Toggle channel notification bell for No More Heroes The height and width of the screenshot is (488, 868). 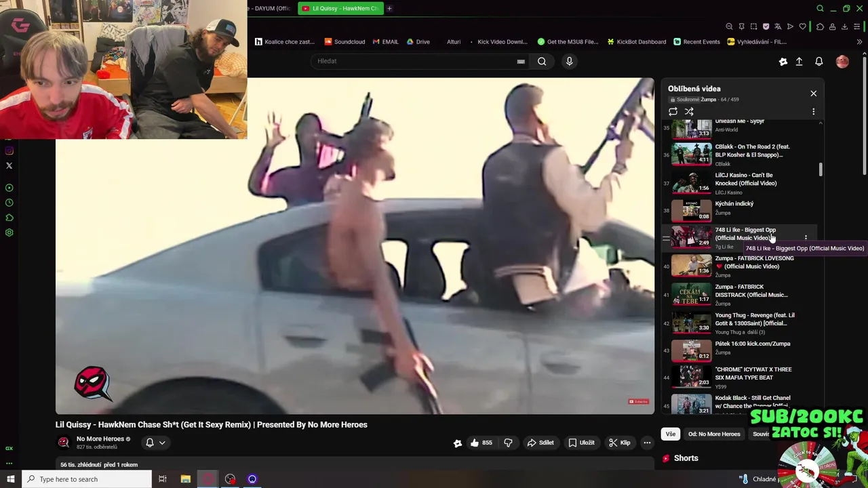point(150,443)
